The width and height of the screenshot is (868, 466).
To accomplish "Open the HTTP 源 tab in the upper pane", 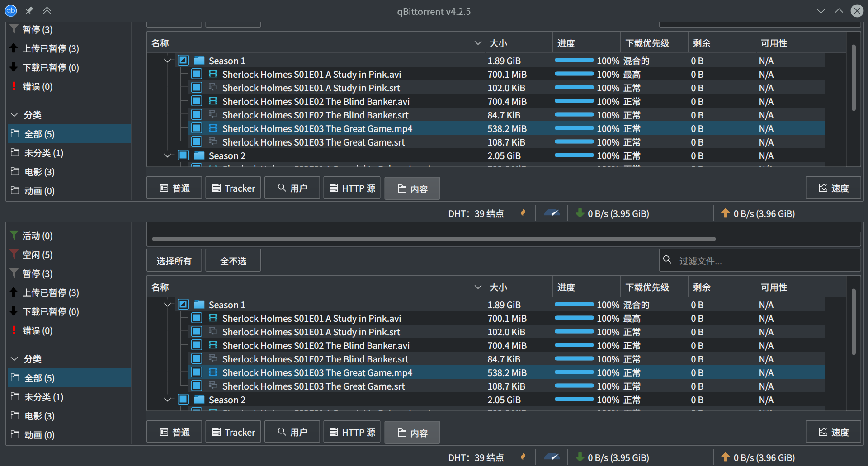I will (352, 188).
